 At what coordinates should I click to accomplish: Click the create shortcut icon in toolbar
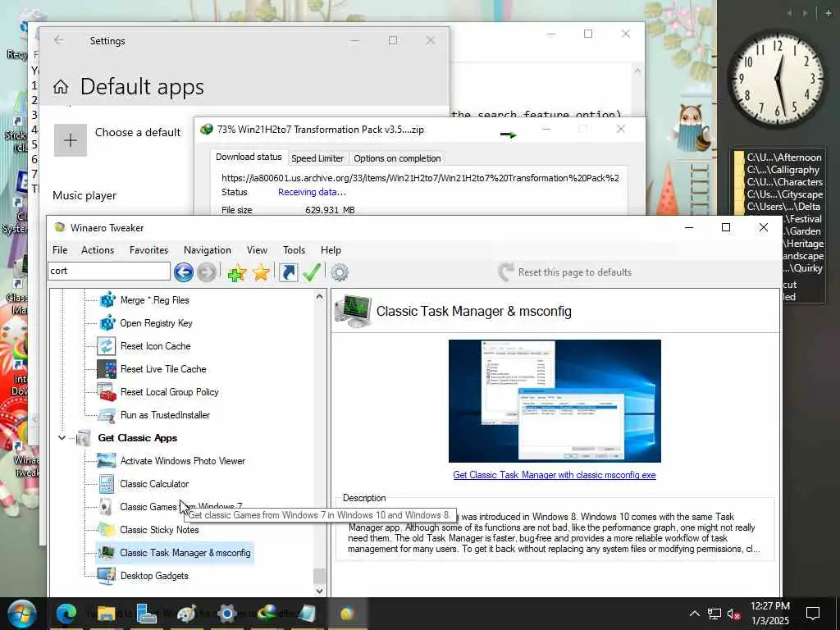pos(288,272)
